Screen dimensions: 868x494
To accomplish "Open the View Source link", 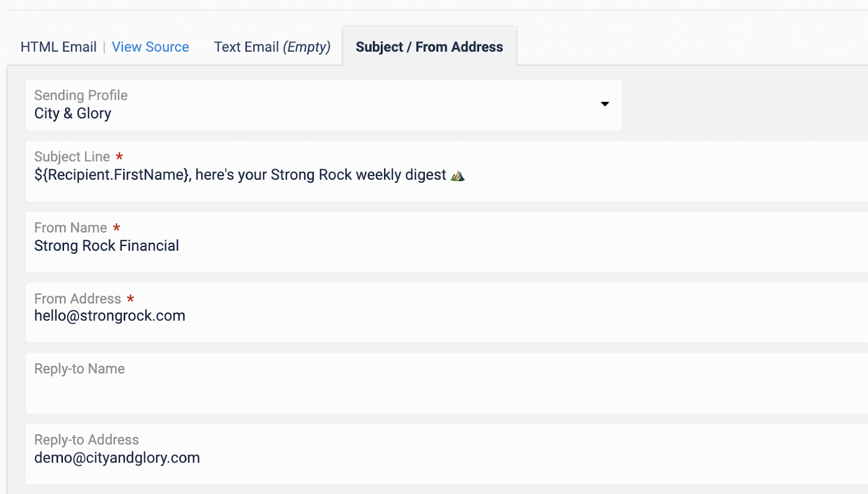I will [x=150, y=47].
